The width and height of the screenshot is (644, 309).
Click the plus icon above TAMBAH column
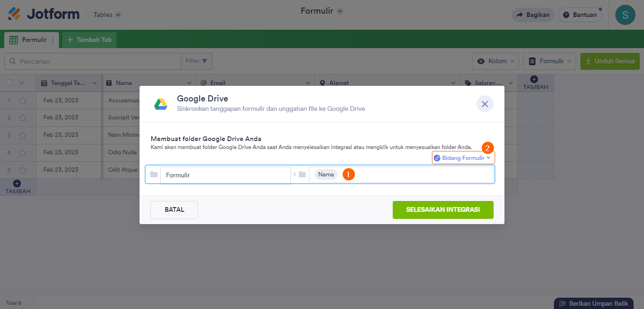point(534,79)
